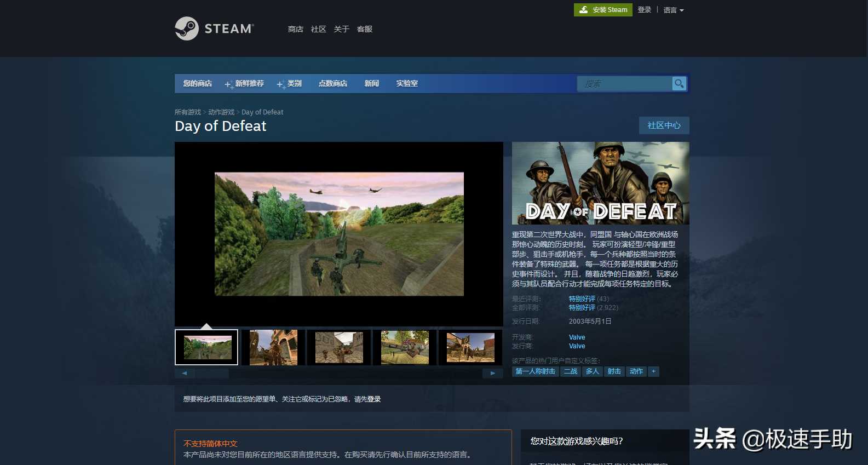Click the Day of Defeat cover art
Image resolution: width=868 pixels, height=465 pixels.
coord(600,183)
